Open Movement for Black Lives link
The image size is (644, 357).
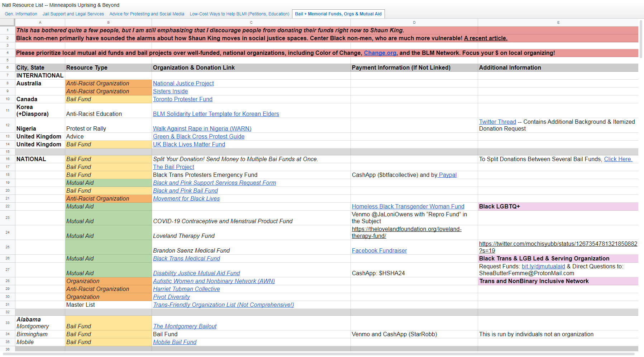pos(186,198)
